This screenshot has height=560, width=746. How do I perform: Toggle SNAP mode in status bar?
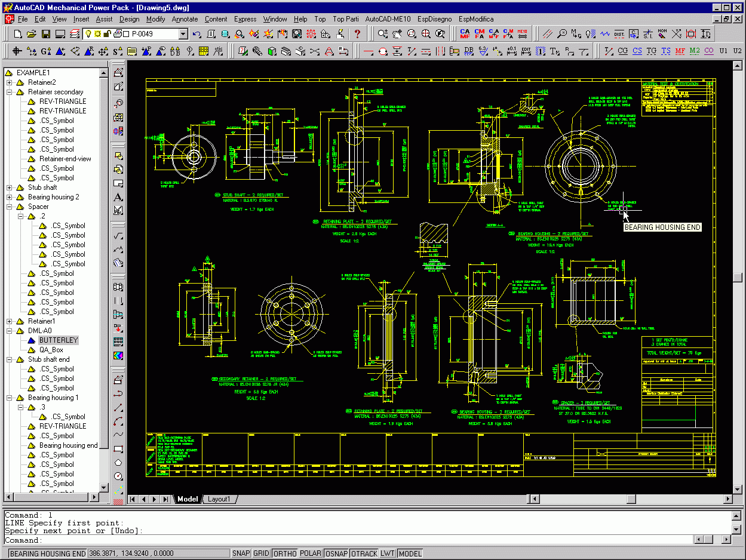[241, 553]
